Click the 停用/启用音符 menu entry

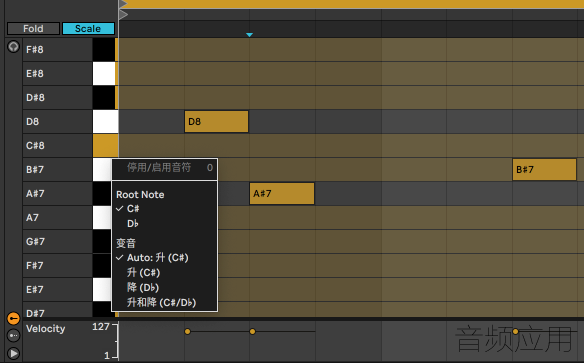coord(164,168)
